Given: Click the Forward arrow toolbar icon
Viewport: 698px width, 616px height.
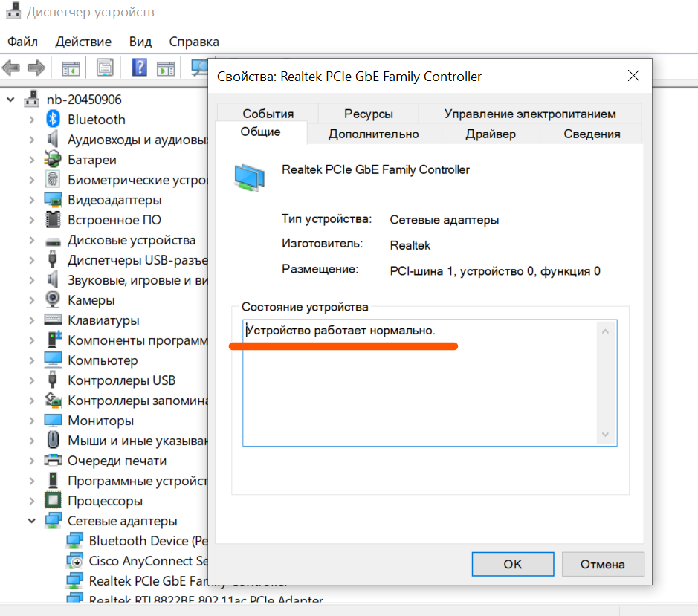Looking at the screenshot, I should (x=36, y=68).
